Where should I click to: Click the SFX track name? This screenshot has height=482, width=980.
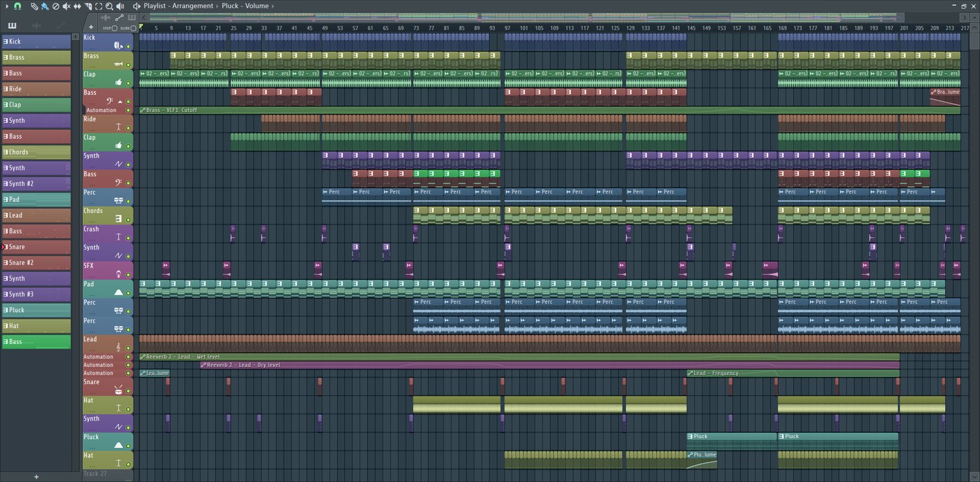tap(89, 266)
